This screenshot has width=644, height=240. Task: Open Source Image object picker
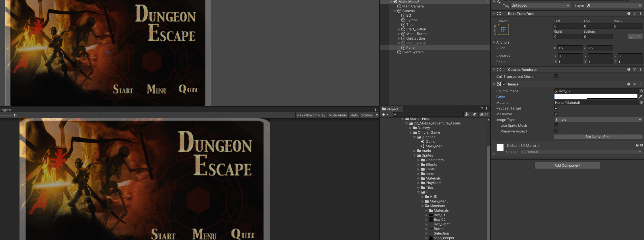point(641,91)
